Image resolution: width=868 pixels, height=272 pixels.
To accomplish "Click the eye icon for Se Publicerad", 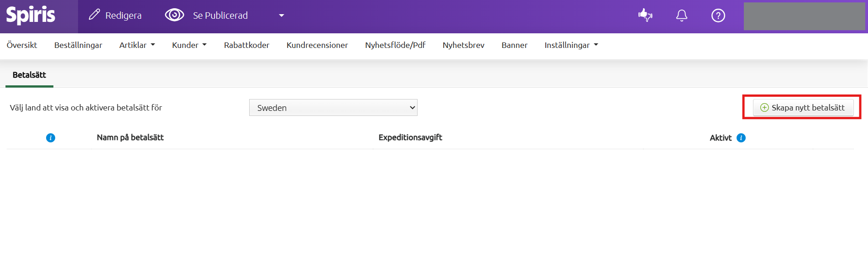I will click(x=174, y=15).
